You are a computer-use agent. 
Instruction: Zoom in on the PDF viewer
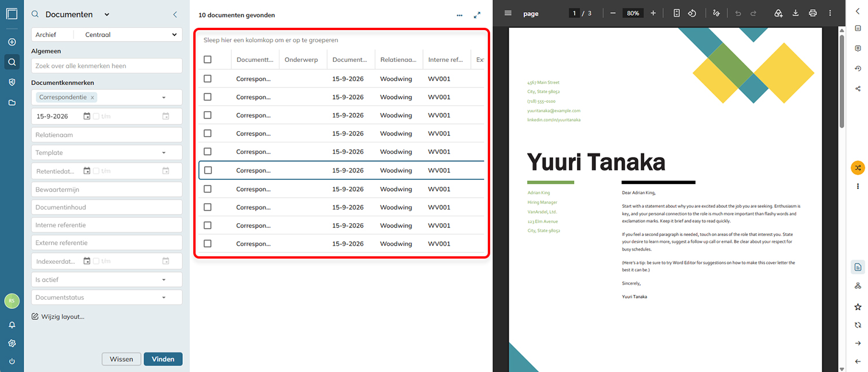653,13
